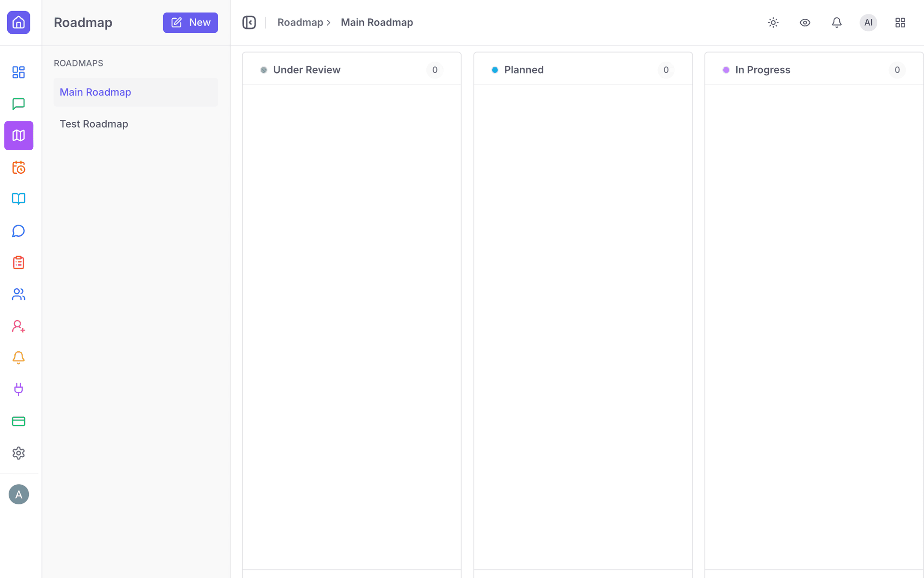Open the Changelog calendar icon

tap(18, 167)
